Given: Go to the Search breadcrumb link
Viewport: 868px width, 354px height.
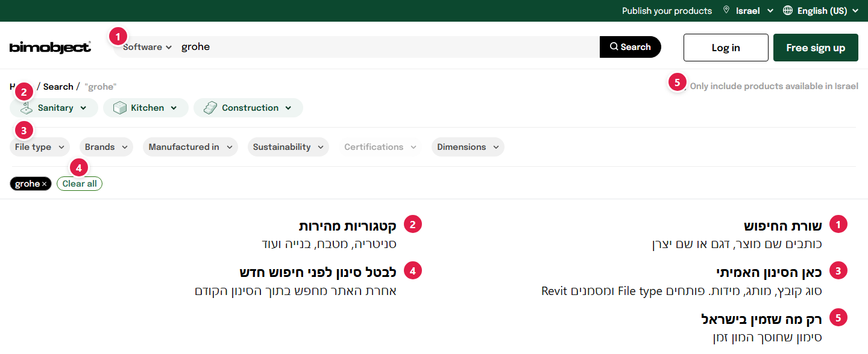Looking at the screenshot, I should [58, 87].
